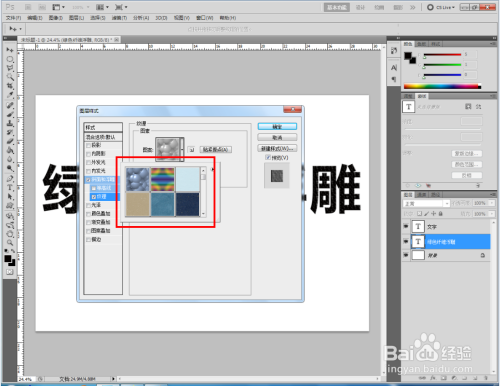
Task: Select the Clone Stamp tool
Action: (10, 123)
